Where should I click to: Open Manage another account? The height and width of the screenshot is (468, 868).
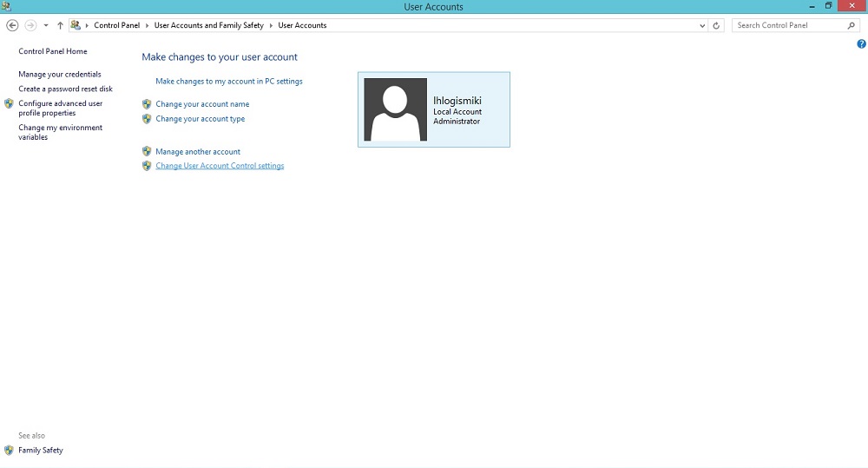[x=198, y=151]
